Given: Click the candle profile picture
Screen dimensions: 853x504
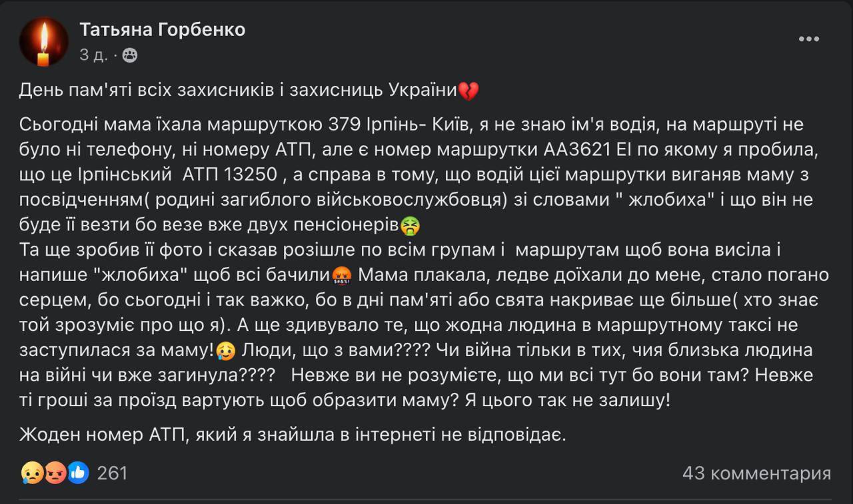Looking at the screenshot, I should pyautogui.click(x=43, y=41).
